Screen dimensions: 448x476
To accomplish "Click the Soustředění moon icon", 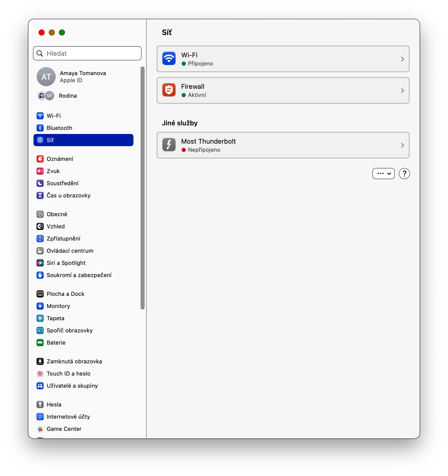I will coord(40,183).
